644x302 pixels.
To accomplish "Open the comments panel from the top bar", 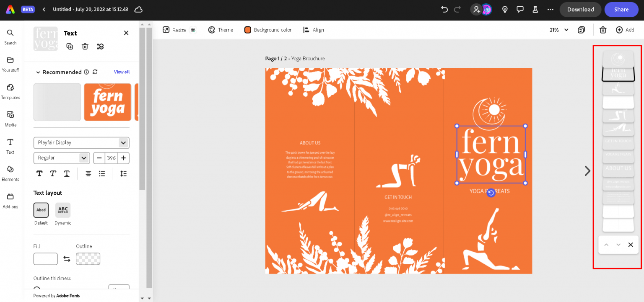I will pos(520,9).
